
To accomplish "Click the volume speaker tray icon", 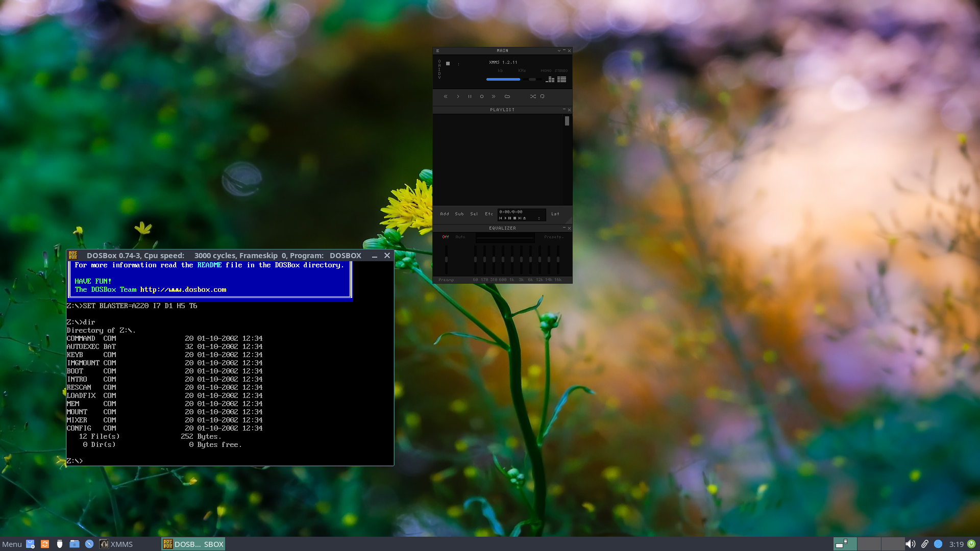I will 911,544.
